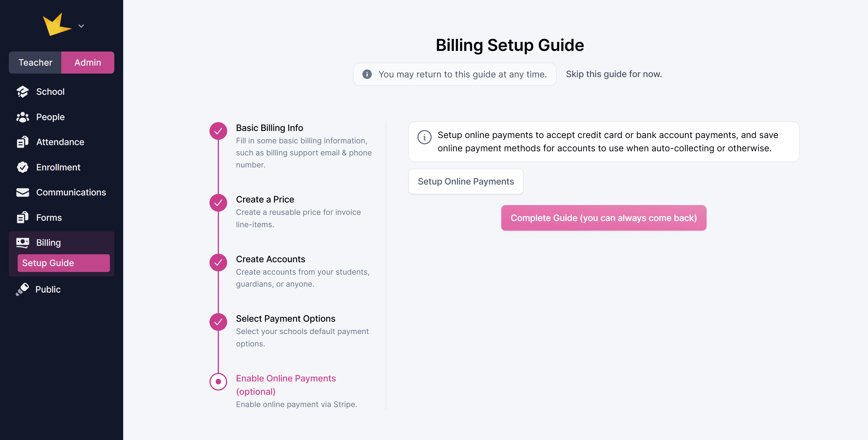Open Attendance via its clipboard icon
Image resolution: width=868 pixels, height=440 pixels.
(x=23, y=142)
